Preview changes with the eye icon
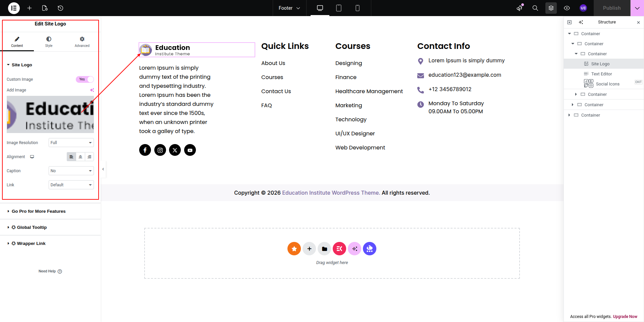Image resolution: width=644 pixels, height=322 pixels. 567,8
